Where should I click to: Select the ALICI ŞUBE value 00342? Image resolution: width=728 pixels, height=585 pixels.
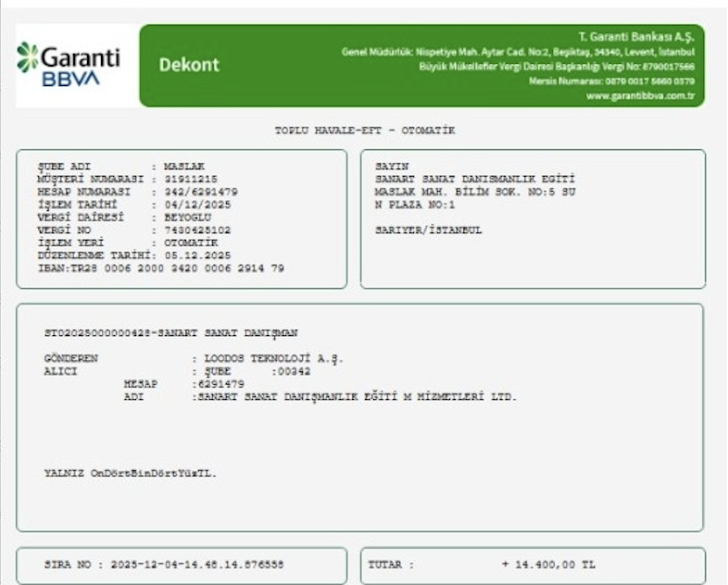pyautogui.click(x=294, y=371)
